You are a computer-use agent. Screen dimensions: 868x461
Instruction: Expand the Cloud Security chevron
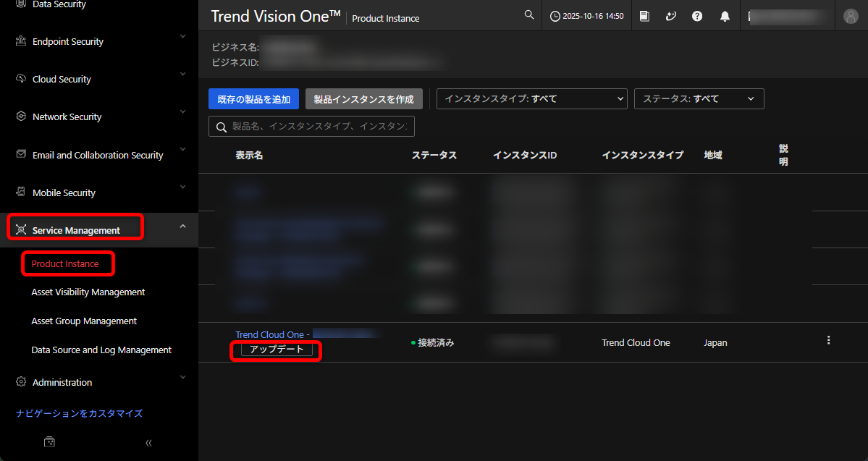point(182,74)
